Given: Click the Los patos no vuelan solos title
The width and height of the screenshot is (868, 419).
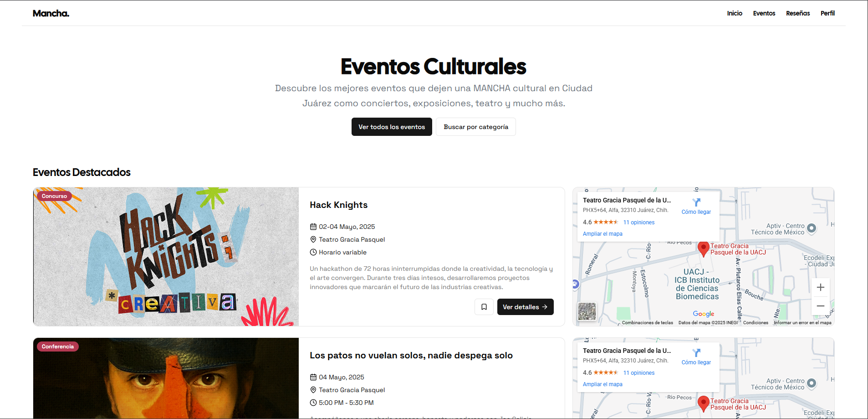Looking at the screenshot, I should pyautogui.click(x=411, y=355).
